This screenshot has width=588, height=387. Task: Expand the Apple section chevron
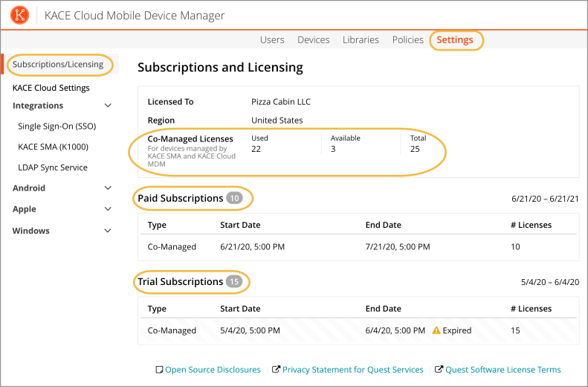pyautogui.click(x=108, y=209)
